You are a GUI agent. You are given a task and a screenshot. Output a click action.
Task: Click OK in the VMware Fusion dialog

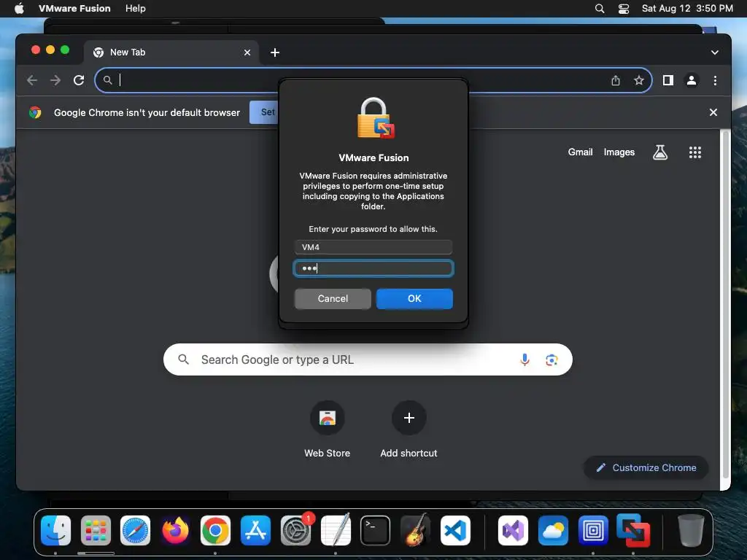click(414, 298)
